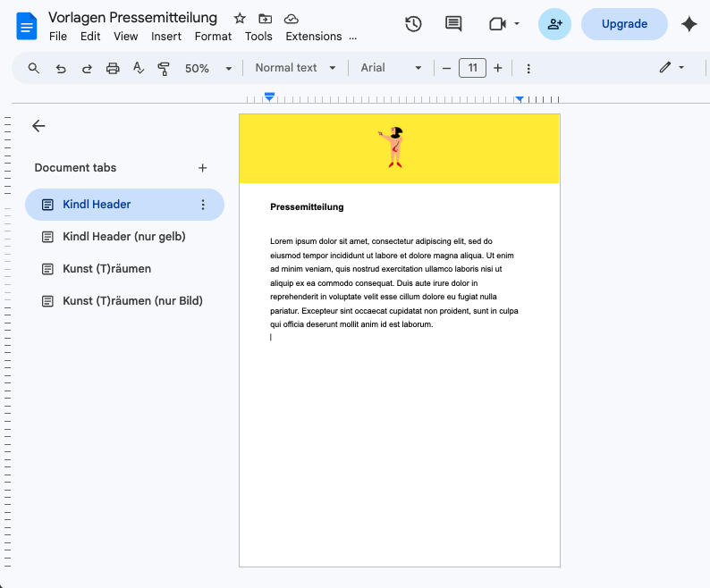Switch to Kunst (T)räumen tab

click(106, 269)
